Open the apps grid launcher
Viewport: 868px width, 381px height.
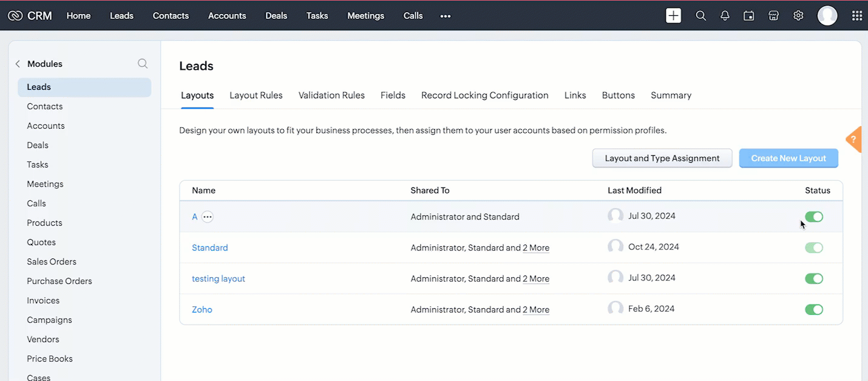click(x=856, y=16)
